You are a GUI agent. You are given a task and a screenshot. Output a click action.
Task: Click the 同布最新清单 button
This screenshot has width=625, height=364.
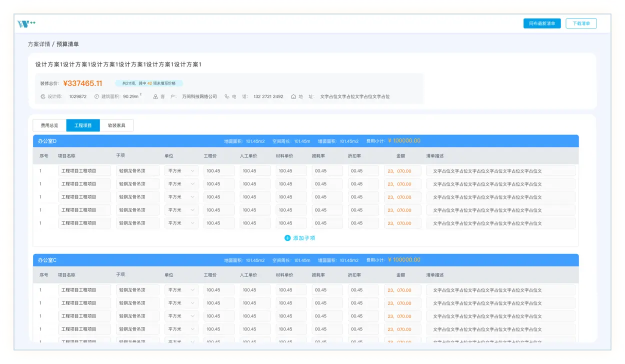[542, 23]
